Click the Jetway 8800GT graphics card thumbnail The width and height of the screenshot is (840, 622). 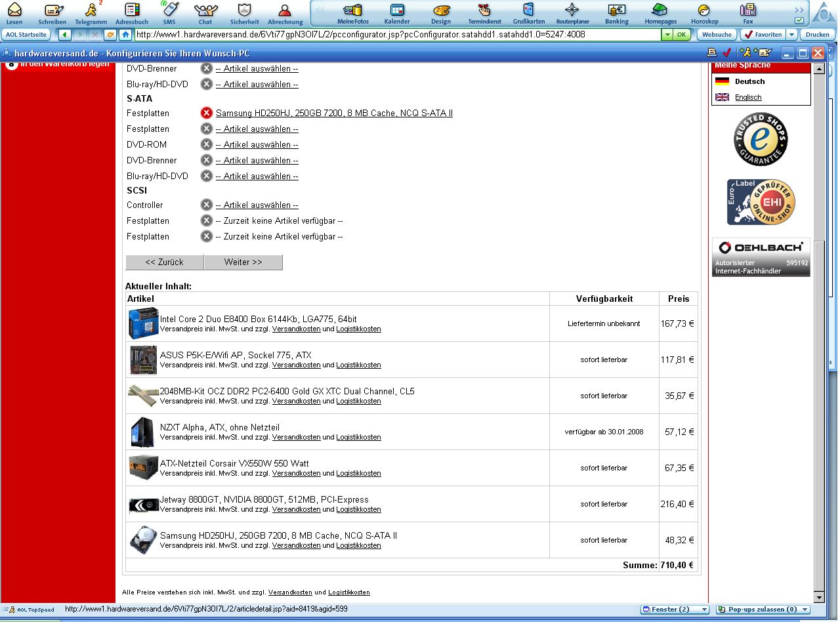pyautogui.click(x=144, y=504)
